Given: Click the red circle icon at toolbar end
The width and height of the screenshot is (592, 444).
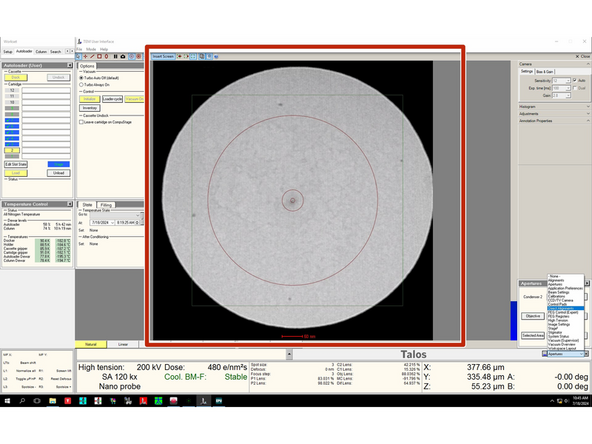Looking at the screenshot, I should pos(139,56).
